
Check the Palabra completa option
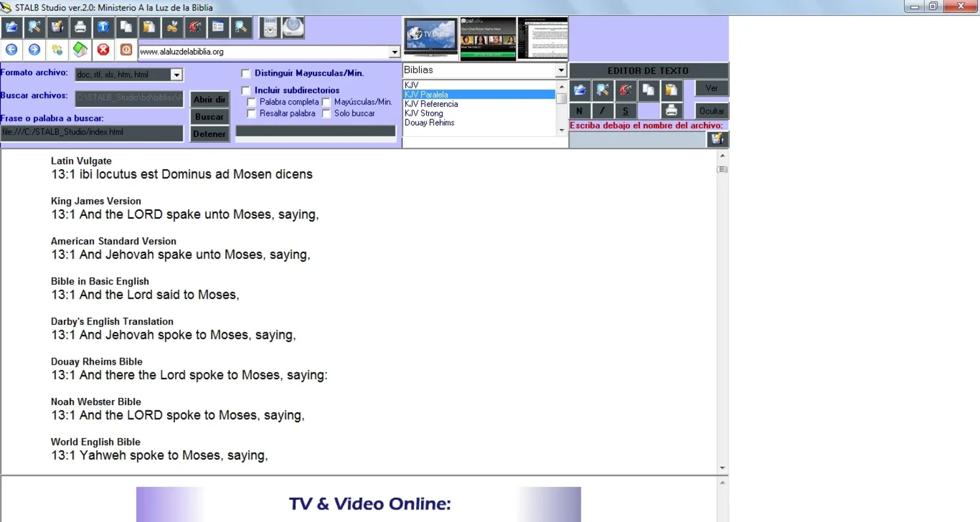pos(251,102)
